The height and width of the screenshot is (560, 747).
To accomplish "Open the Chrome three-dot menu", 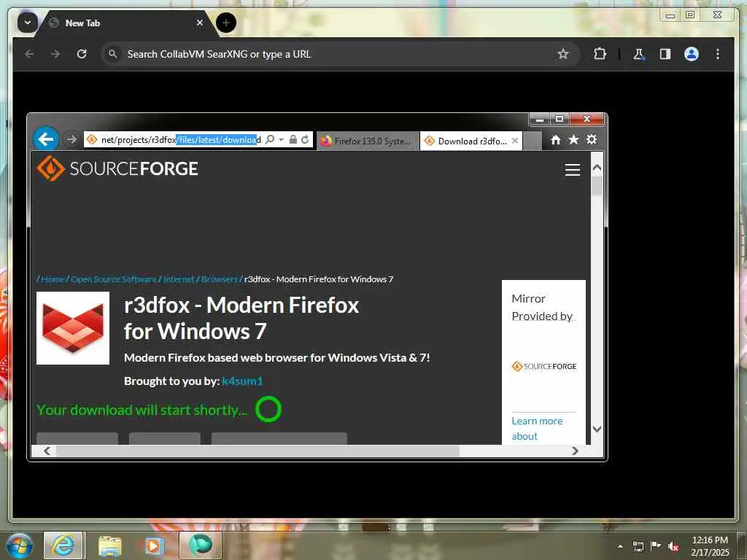I will [x=718, y=54].
